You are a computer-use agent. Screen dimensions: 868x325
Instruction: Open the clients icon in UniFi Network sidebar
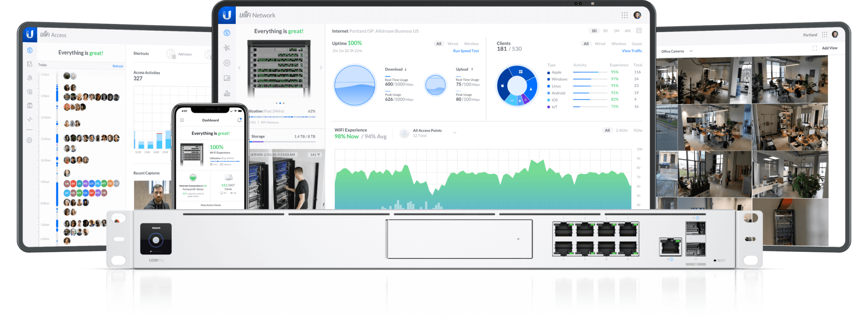227,78
